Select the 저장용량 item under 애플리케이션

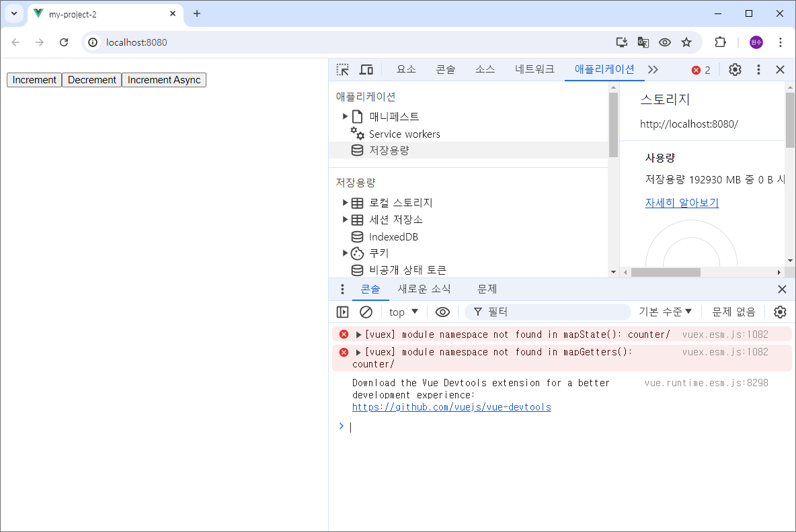click(467, 150)
